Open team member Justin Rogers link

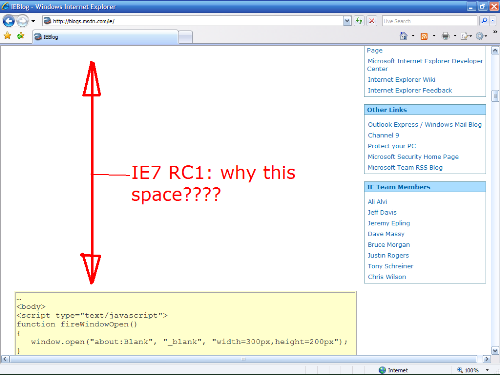pos(388,255)
